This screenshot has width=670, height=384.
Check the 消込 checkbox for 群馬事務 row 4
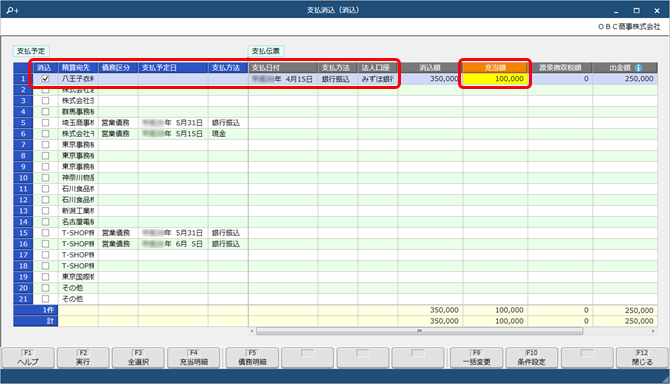point(45,111)
